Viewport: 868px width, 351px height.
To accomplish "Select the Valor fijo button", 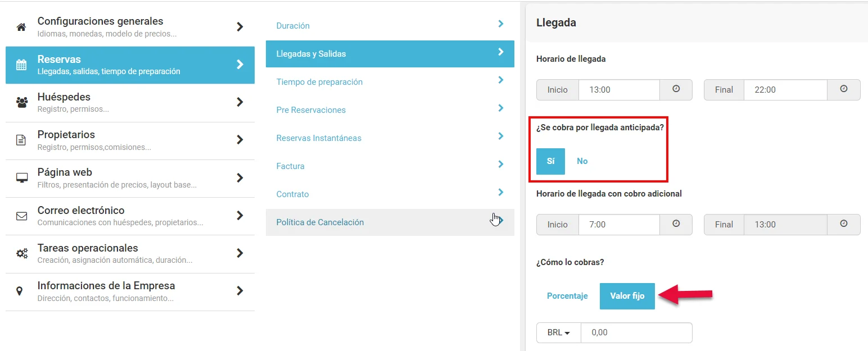I will pos(627,296).
